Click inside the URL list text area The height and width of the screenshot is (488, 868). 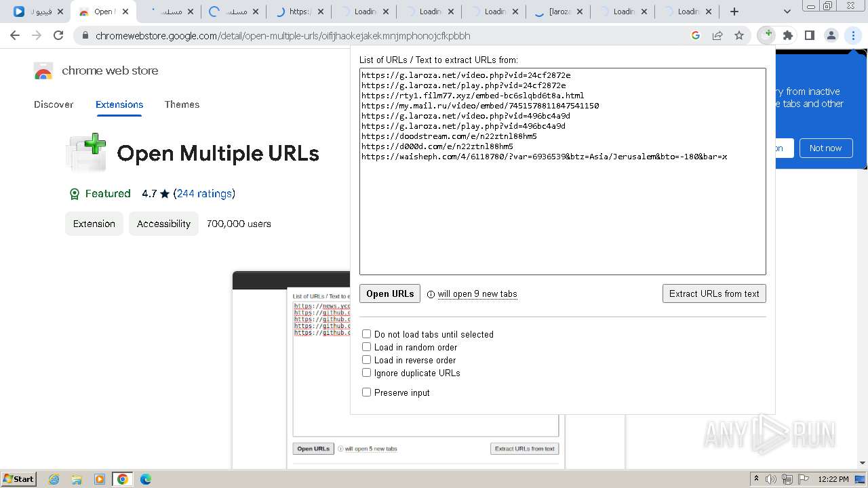[563, 171]
